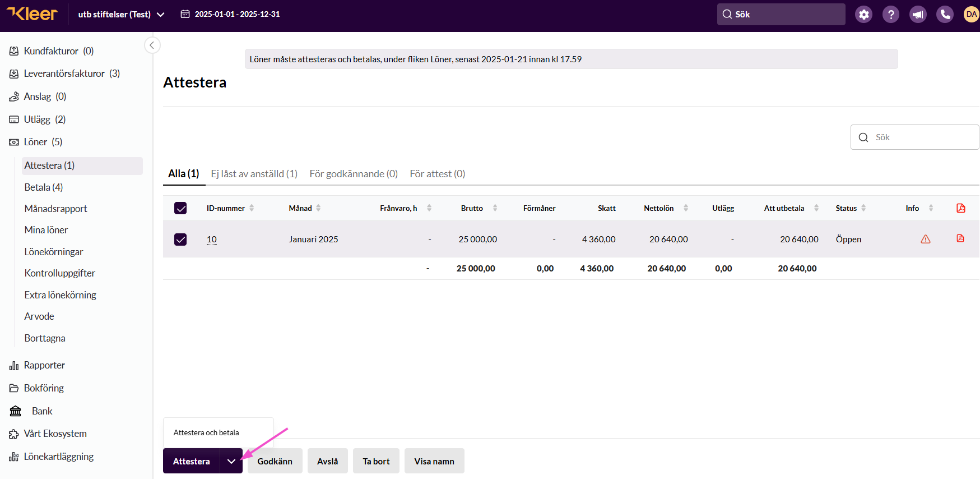Open Lönekörningar in the sidebar
Image resolution: width=980 pixels, height=479 pixels.
54,252
